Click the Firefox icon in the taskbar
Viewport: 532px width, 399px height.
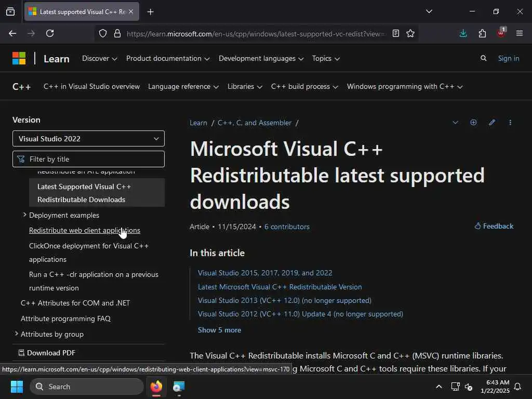[x=156, y=387]
